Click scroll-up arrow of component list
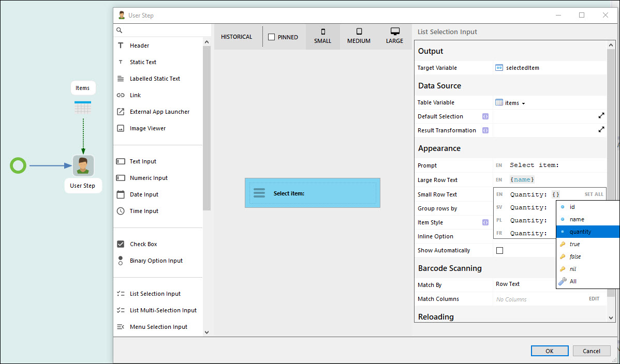 pyautogui.click(x=206, y=42)
